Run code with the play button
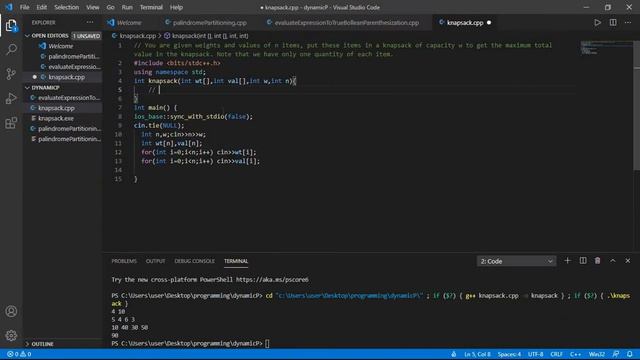 pos(597,23)
